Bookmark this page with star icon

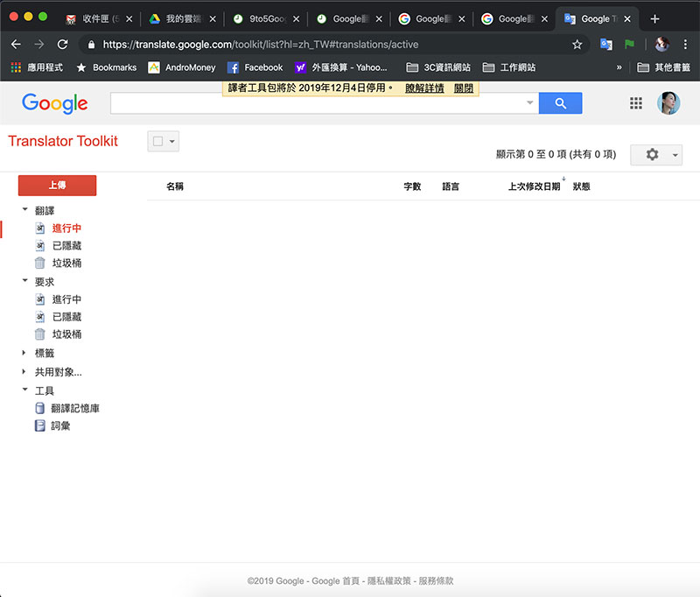coord(577,44)
